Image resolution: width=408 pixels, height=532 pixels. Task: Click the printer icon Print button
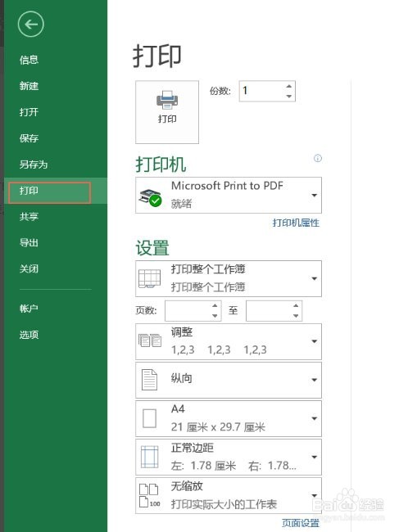coord(167,112)
